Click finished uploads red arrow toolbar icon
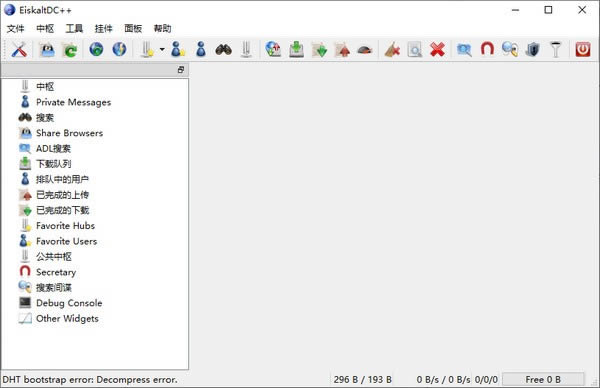Image resolution: width=600 pixels, height=388 pixels. [x=342, y=50]
